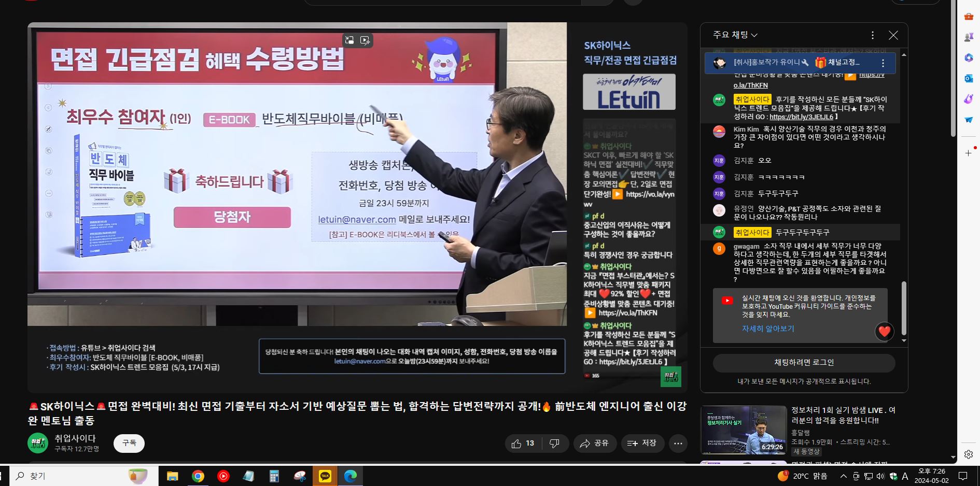Screen dimensions: 980x486
Task: Open Google Chrome from the taskbar
Action: pyautogui.click(x=198, y=476)
